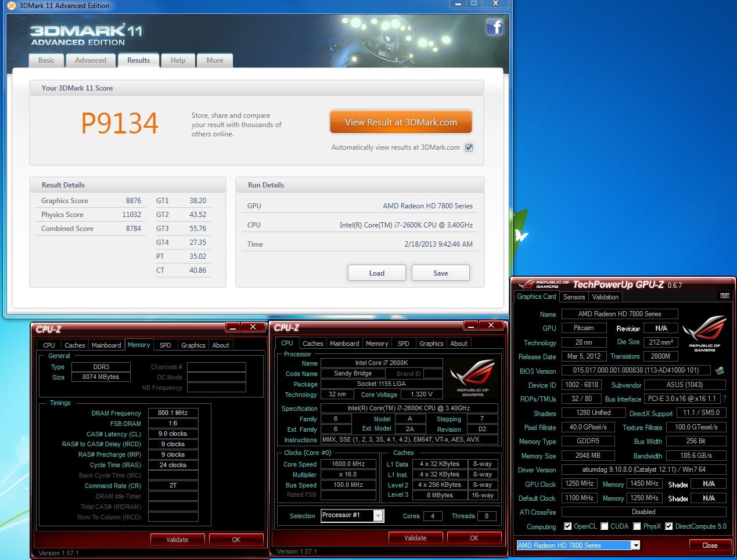Screen dimensions: 737x560
Task: Click the Graphics Score 8876 value
Action: [134, 201]
